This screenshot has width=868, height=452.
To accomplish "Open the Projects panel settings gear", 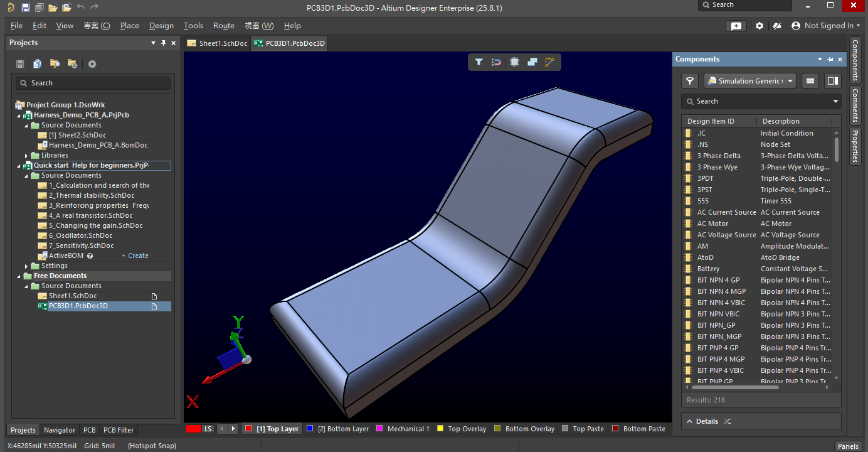I will point(92,64).
